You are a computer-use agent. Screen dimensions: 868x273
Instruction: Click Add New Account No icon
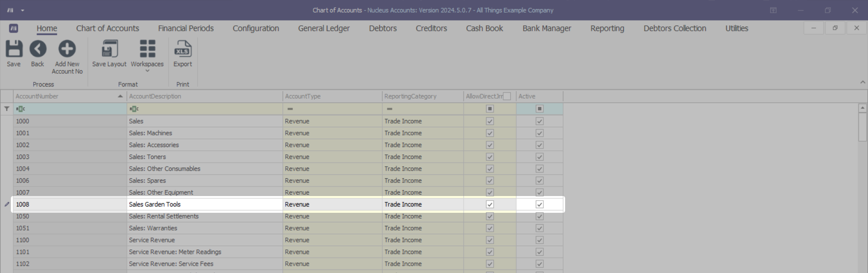click(x=67, y=49)
